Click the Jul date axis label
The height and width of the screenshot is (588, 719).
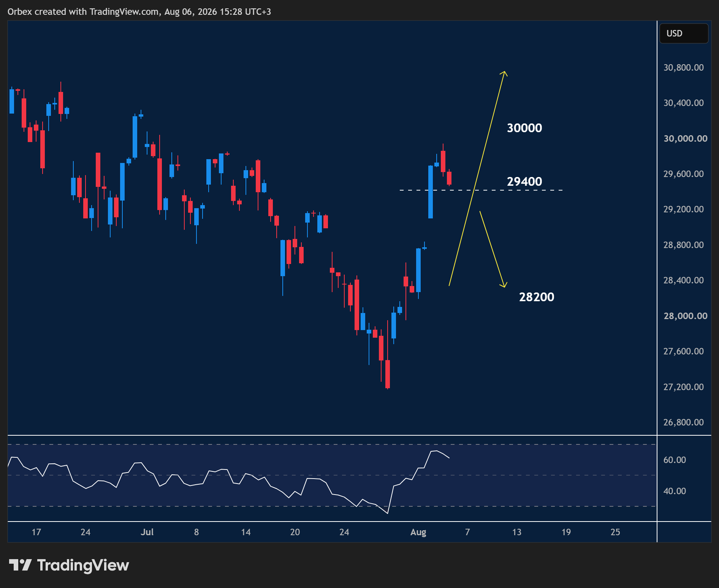tap(147, 532)
